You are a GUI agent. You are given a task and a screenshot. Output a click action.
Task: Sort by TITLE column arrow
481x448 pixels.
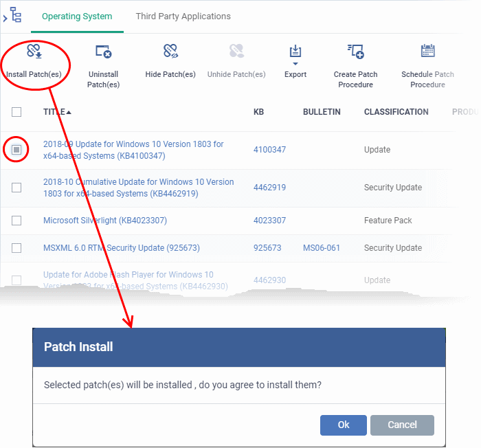click(69, 112)
